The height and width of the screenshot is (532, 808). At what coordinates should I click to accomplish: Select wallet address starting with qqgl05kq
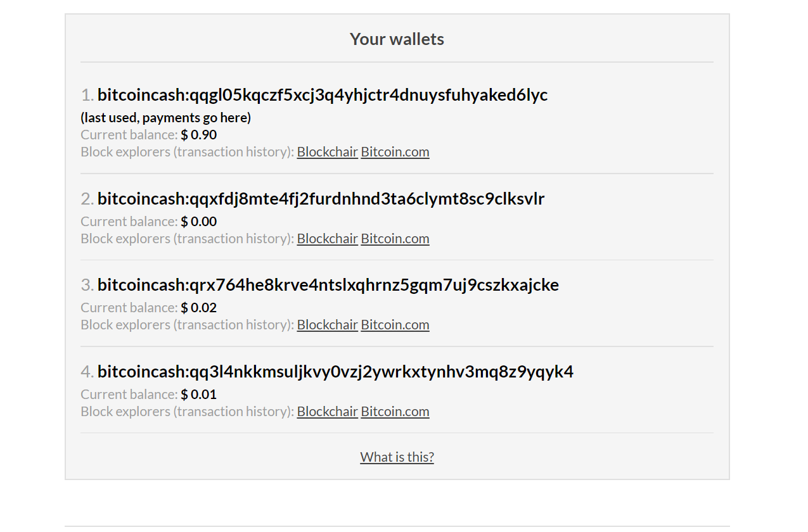click(x=323, y=95)
